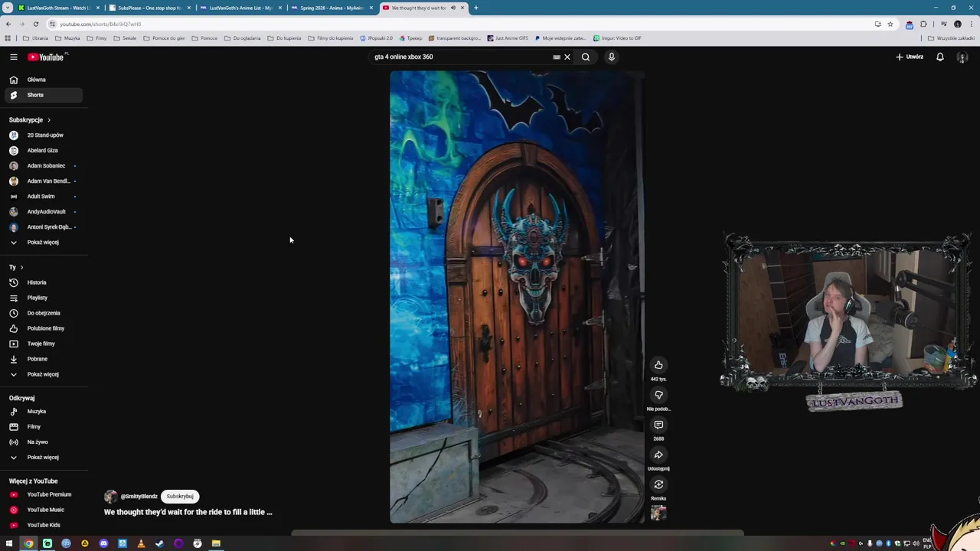Open the sound thumbnail below Remiks
This screenshot has height=551, width=980.
(658, 513)
